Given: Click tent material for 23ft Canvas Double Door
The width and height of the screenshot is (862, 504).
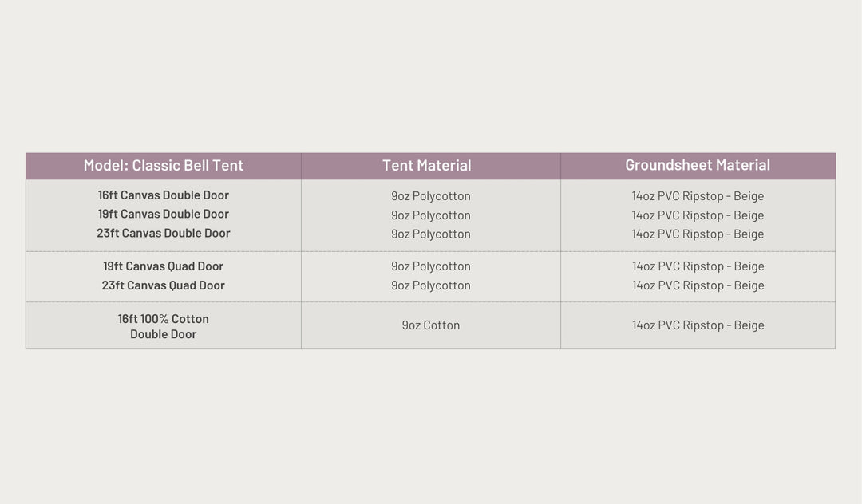Looking at the screenshot, I should (431, 234).
